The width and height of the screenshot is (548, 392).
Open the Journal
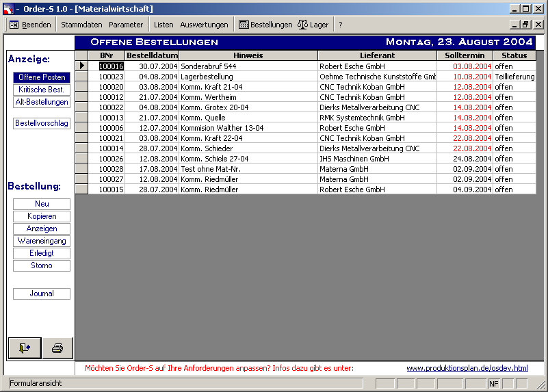coord(42,293)
